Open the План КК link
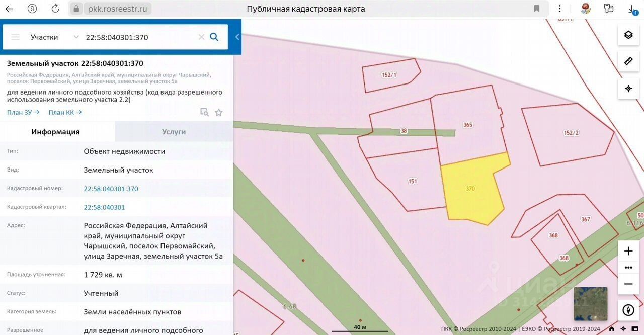Screen dimensions: 644x335 [65, 112]
